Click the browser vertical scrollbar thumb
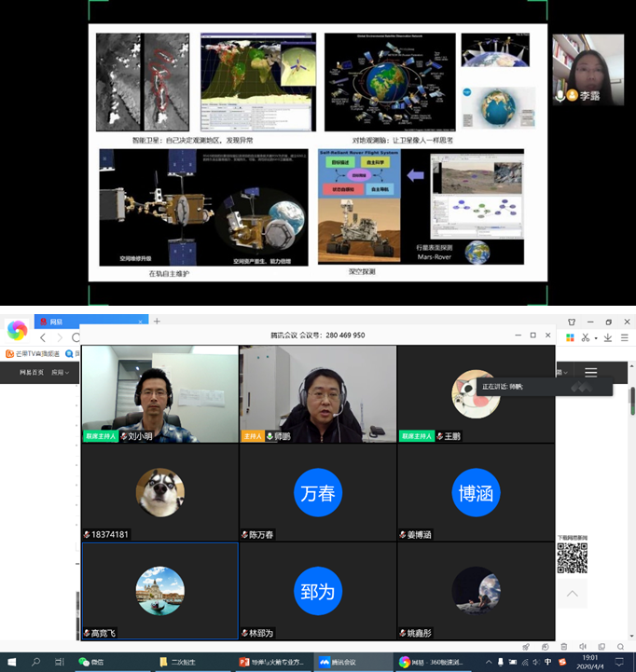The height and width of the screenshot is (672, 636). 631,399
